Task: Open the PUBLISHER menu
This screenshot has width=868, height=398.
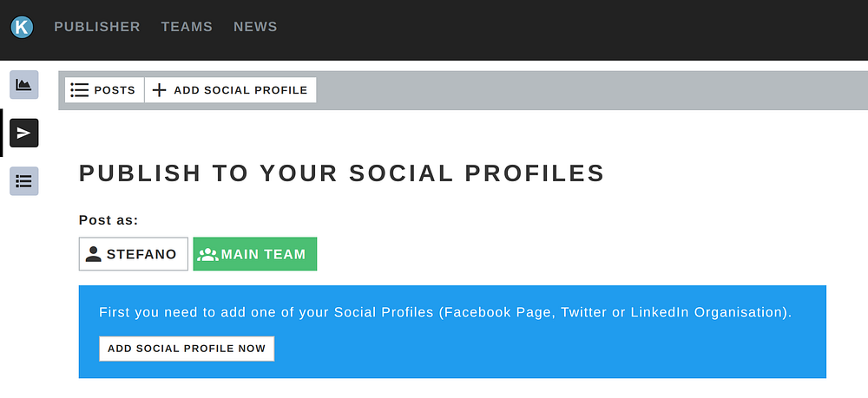Action: pyautogui.click(x=96, y=27)
